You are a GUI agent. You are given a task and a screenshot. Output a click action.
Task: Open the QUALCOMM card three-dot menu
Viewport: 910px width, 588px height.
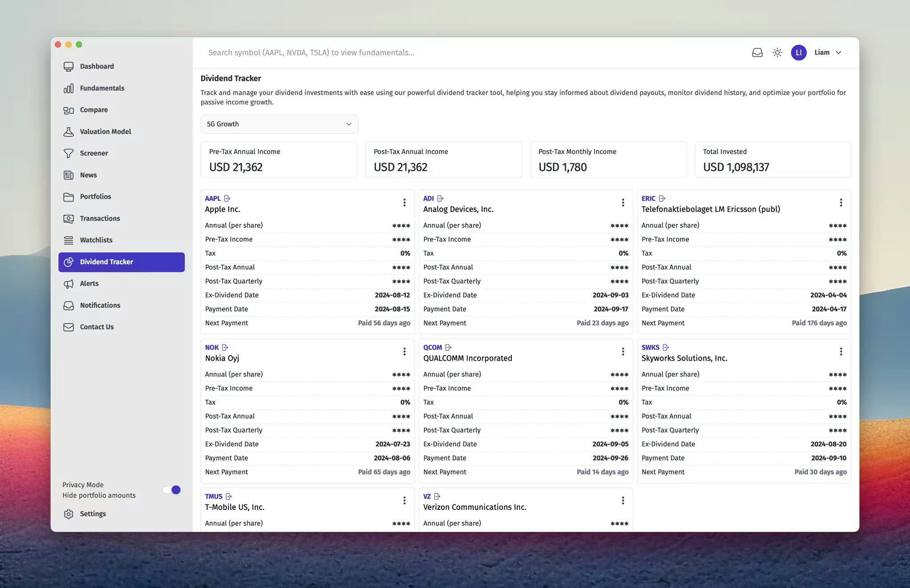[x=623, y=352]
